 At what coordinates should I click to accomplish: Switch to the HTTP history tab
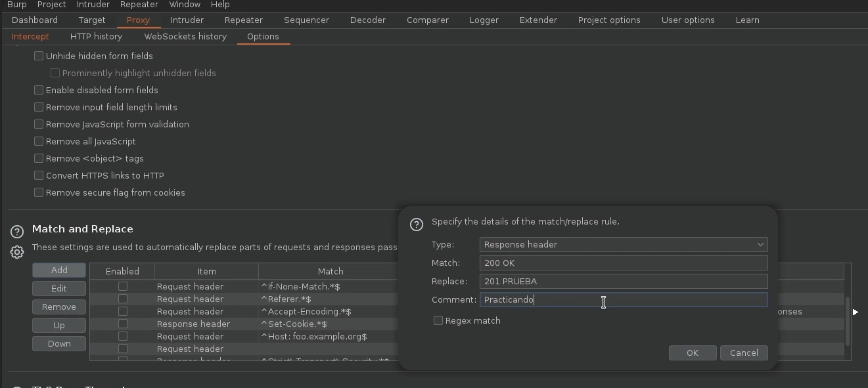[96, 36]
